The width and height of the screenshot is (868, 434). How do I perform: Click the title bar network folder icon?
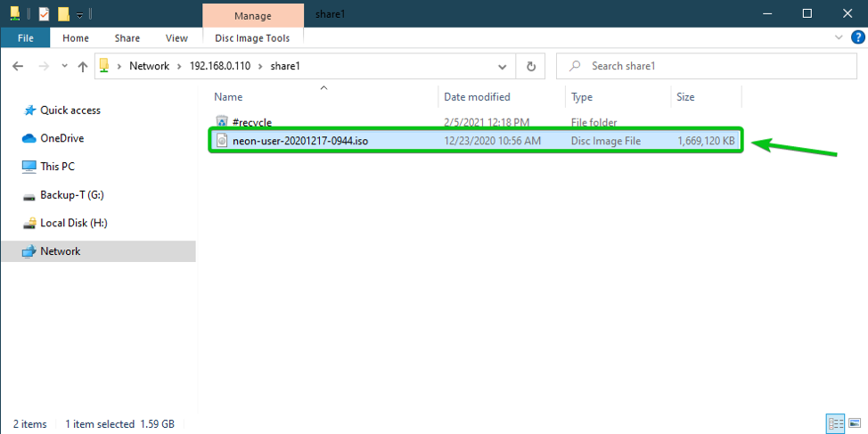pyautogui.click(x=16, y=13)
